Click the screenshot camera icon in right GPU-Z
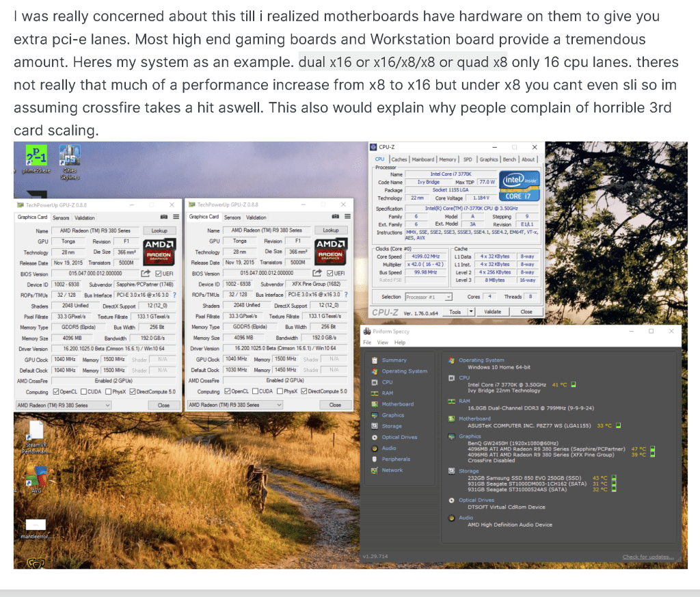Image resolution: width=700 pixels, height=597 pixels. tap(335, 217)
